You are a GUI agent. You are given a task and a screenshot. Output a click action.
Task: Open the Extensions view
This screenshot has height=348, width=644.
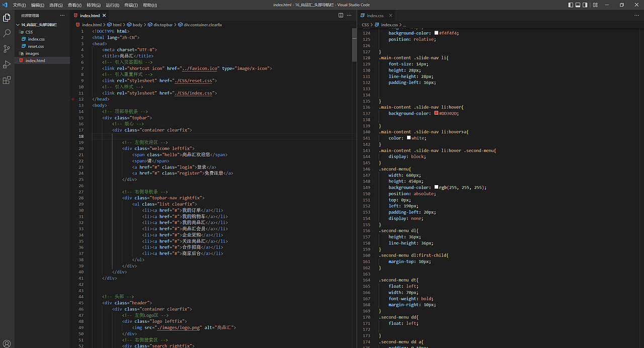point(7,80)
